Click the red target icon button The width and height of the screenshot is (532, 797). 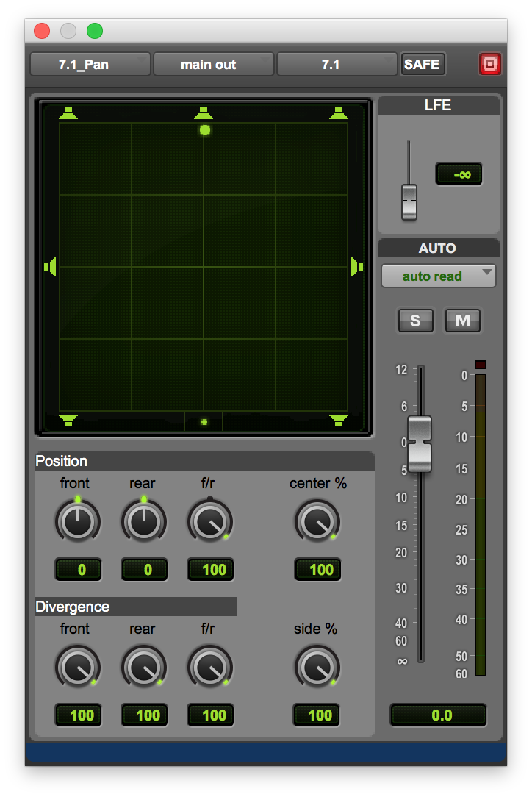(x=490, y=65)
